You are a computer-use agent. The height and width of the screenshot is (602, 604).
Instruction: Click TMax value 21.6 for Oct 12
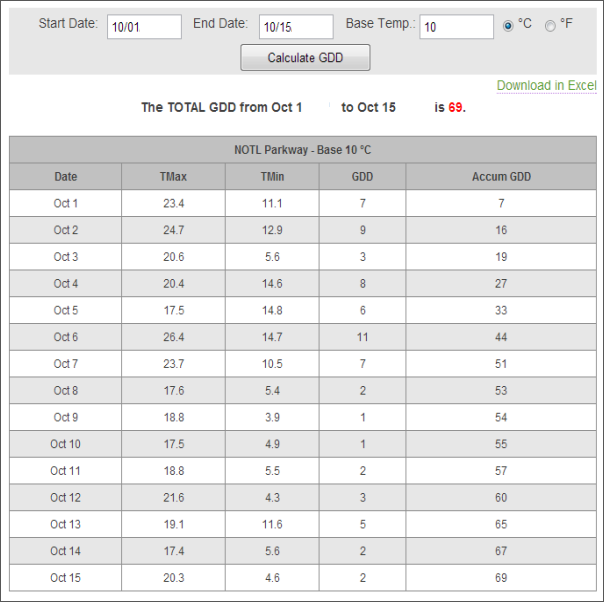click(x=173, y=498)
